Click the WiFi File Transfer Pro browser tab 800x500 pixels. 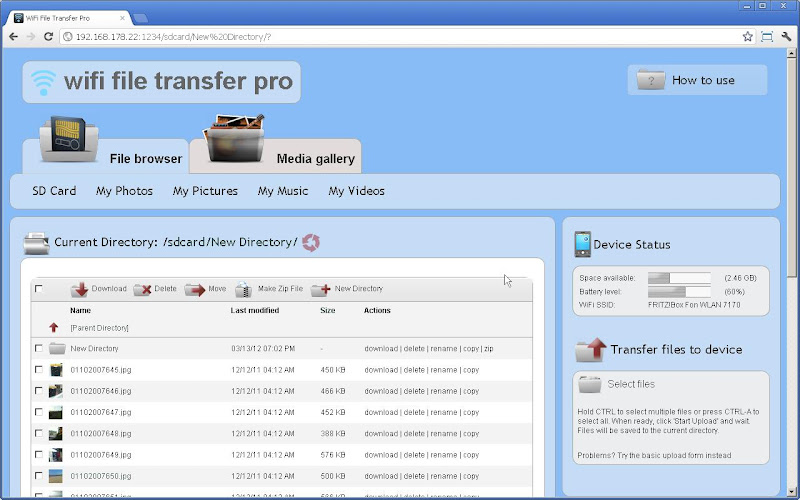click(70, 18)
